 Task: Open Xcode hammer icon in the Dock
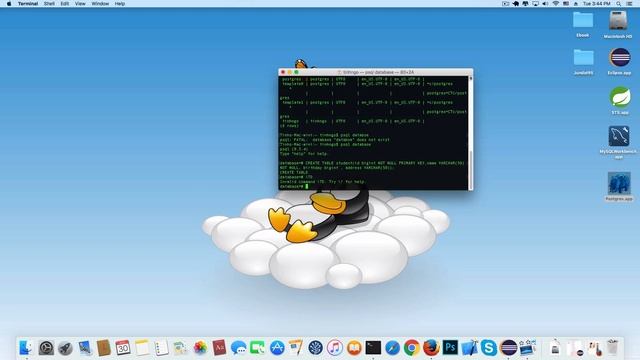(x=469, y=348)
